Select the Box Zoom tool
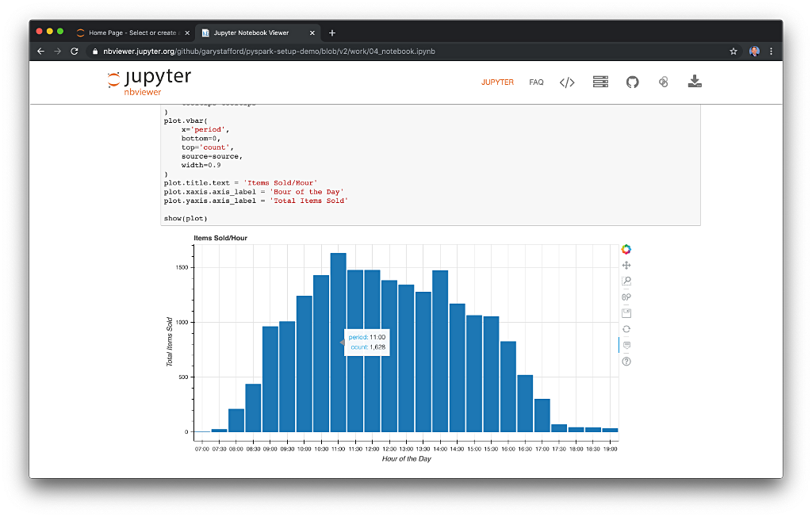Viewport: 812px width, 517px height. pyautogui.click(x=626, y=281)
